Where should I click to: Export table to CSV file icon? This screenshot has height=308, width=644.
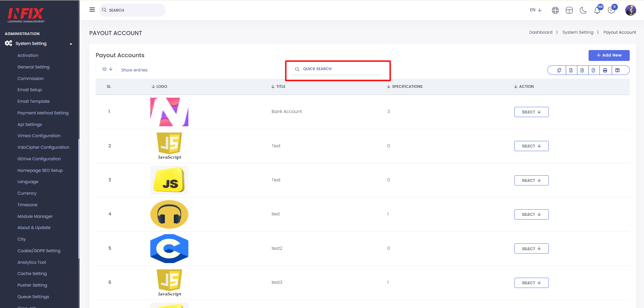pyautogui.click(x=582, y=70)
